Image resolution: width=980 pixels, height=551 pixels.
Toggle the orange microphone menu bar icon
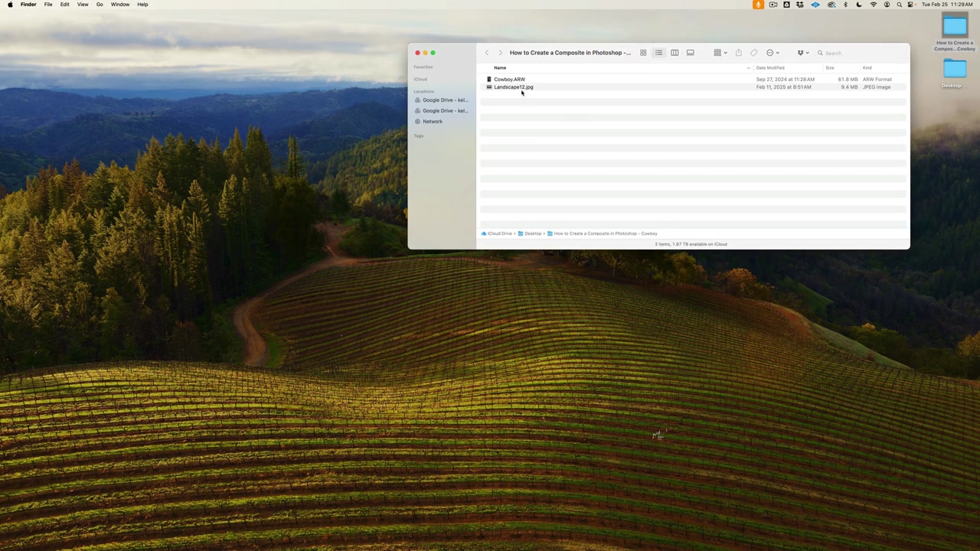[x=759, y=5]
